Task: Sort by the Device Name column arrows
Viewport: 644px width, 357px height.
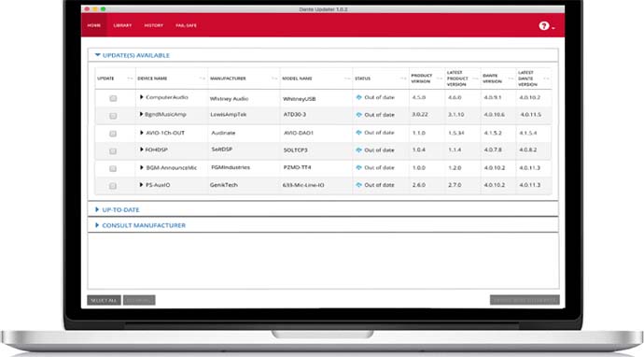Action: [203, 79]
